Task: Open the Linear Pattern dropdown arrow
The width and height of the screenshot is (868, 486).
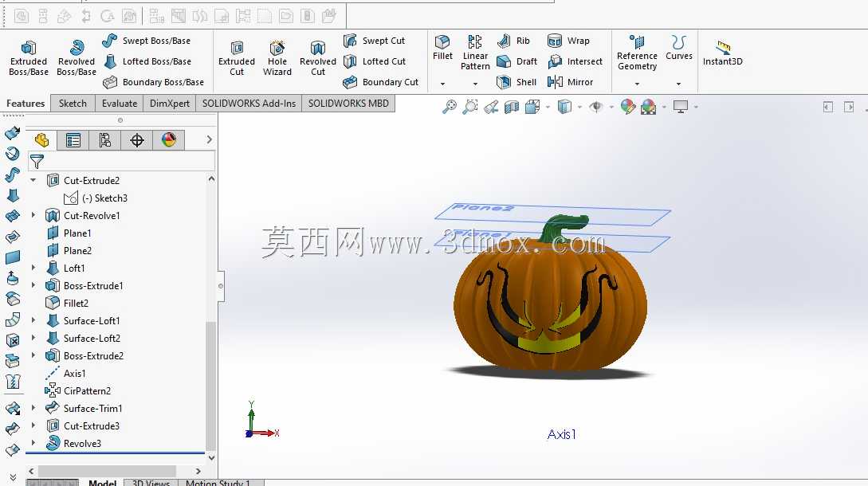Action: [475, 84]
